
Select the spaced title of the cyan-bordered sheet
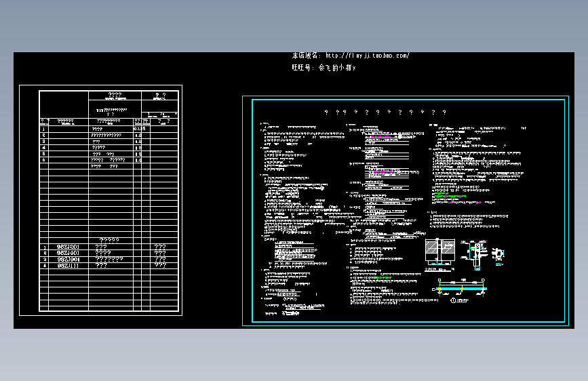(385, 112)
